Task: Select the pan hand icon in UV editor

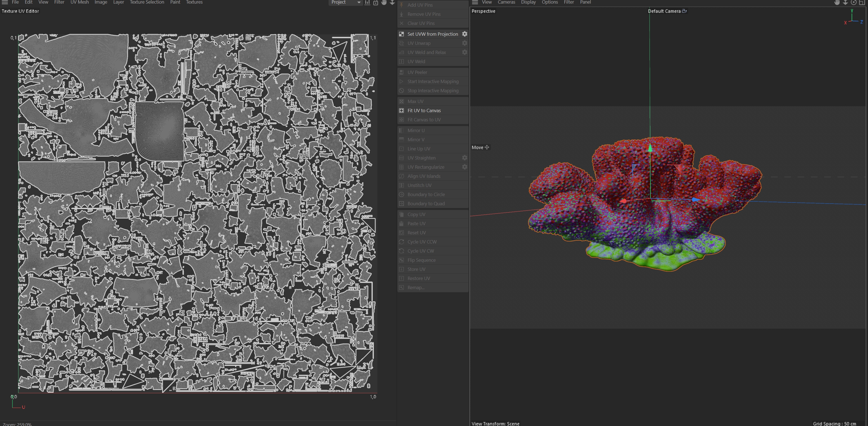Action: click(384, 2)
